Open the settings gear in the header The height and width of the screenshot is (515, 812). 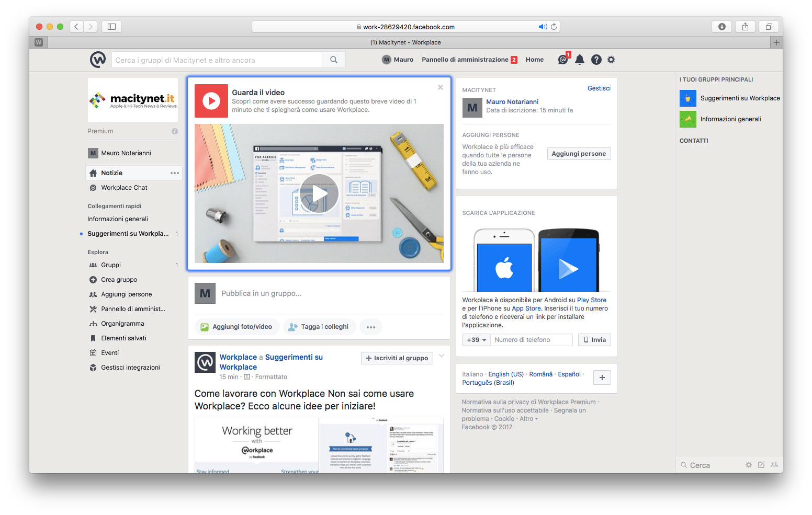pyautogui.click(x=611, y=60)
